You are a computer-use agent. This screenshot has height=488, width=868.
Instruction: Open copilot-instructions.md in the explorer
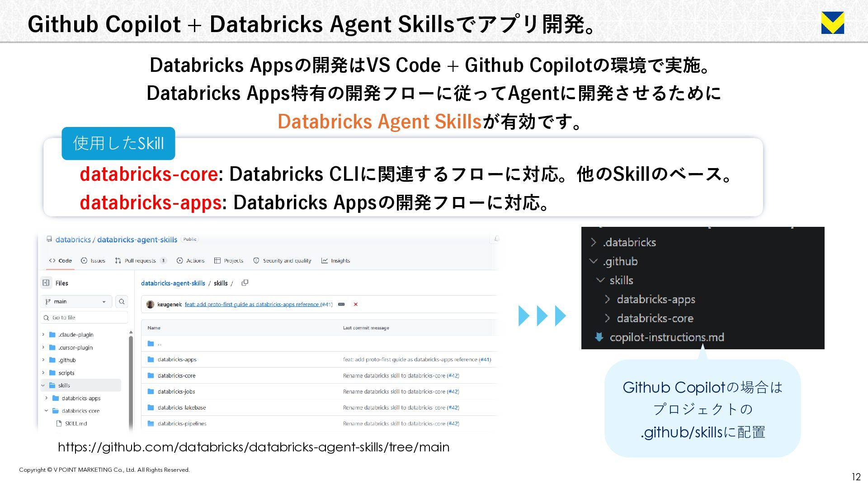(666, 337)
